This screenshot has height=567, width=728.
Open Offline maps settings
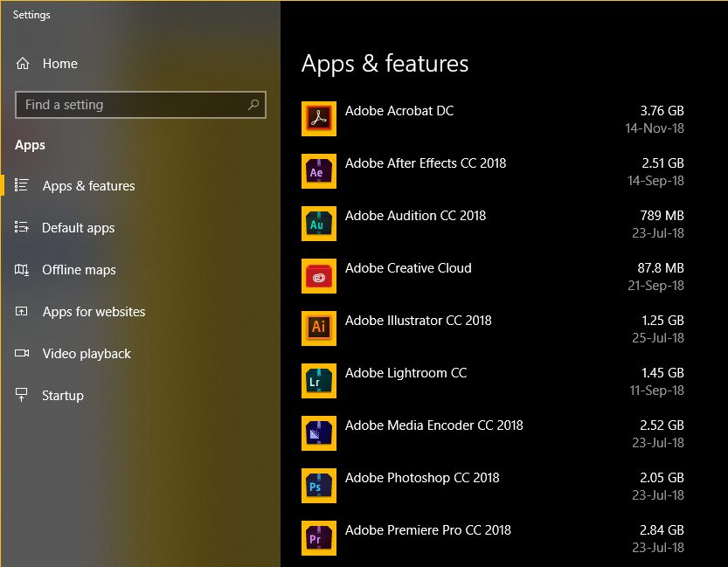tap(79, 270)
